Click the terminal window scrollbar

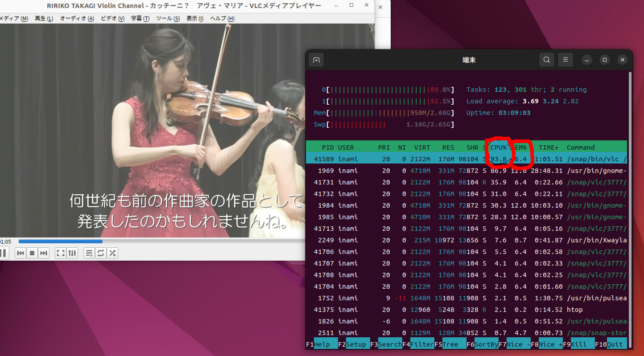[x=630, y=209]
